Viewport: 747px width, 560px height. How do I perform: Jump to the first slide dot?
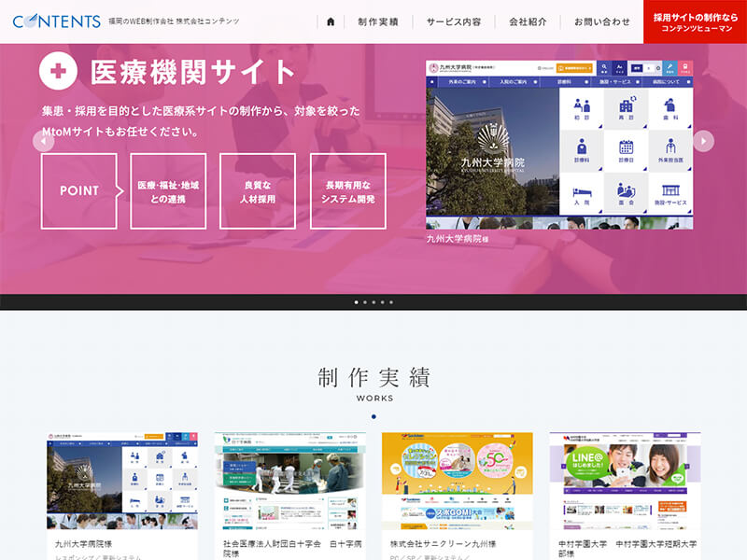[357, 302]
